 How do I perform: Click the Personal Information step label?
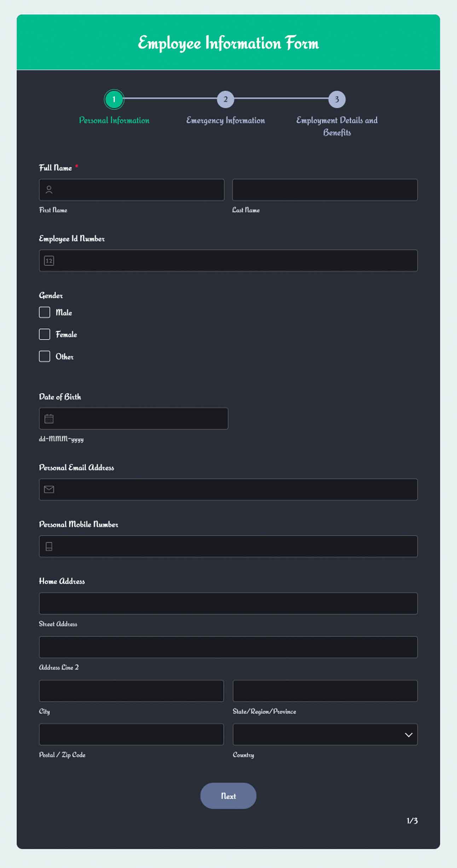click(x=114, y=120)
